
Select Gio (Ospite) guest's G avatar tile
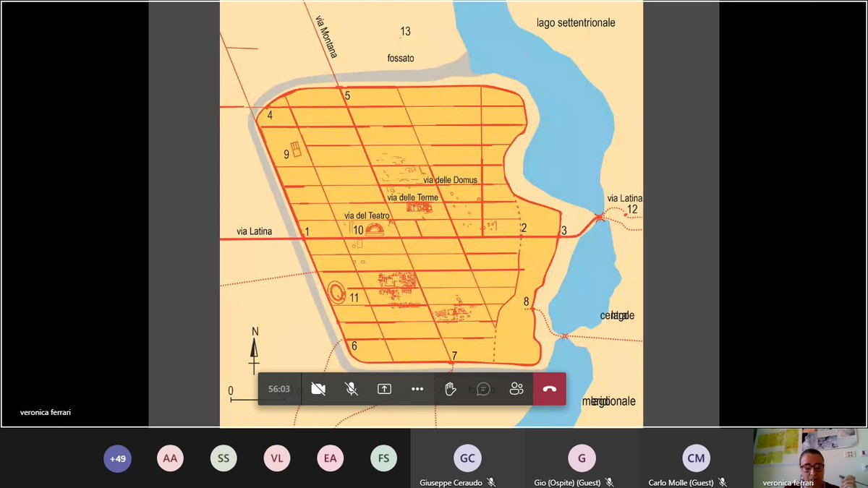[582, 458]
